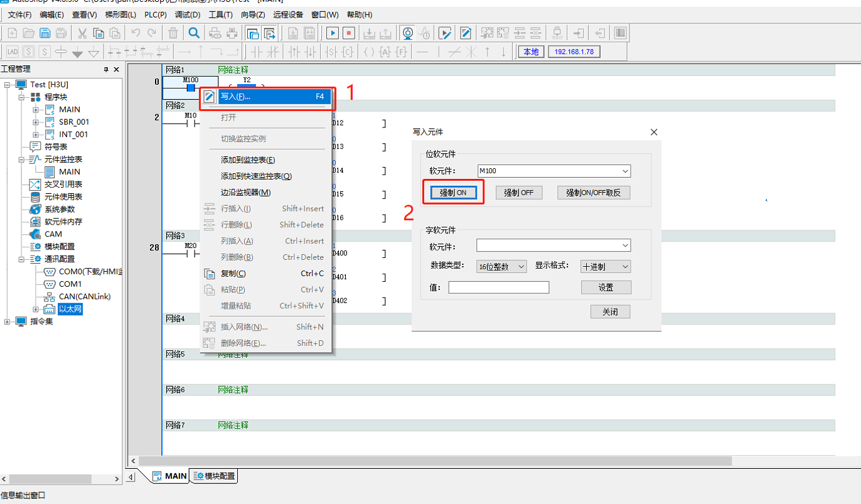The width and height of the screenshot is (861, 504).
Task: Click the 关闭 button in the dialog
Action: click(x=610, y=312)
